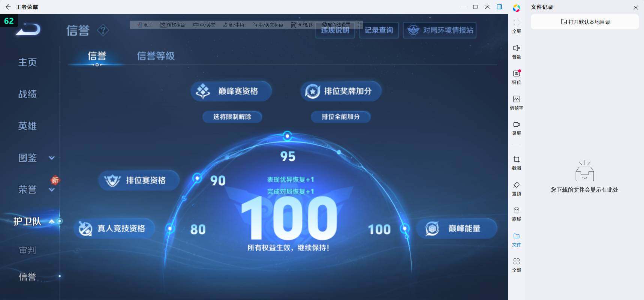This screenshot has height=300, width=644.
Task: Click the 62 FPS counter
Action: coord(9,21)
